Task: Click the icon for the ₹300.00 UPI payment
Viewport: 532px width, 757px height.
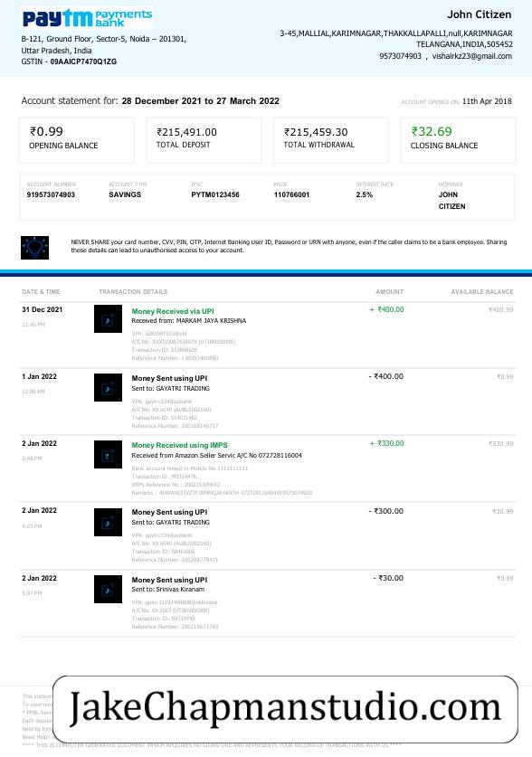Action: 109,522
